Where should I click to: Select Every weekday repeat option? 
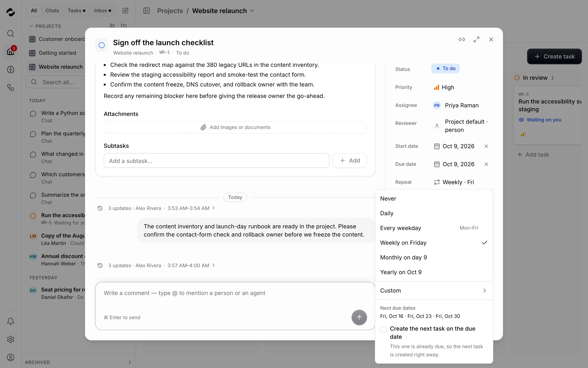point(434,228)
